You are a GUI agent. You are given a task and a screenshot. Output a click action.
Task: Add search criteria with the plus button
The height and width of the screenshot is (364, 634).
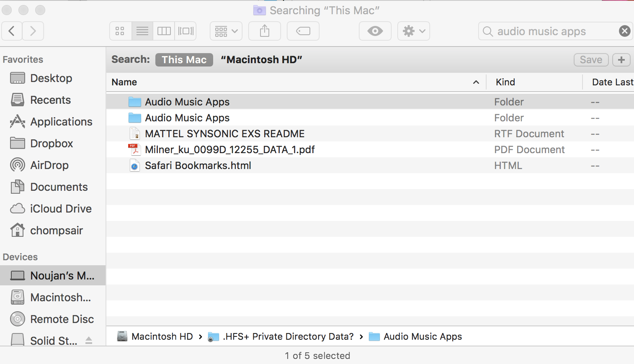621,60
